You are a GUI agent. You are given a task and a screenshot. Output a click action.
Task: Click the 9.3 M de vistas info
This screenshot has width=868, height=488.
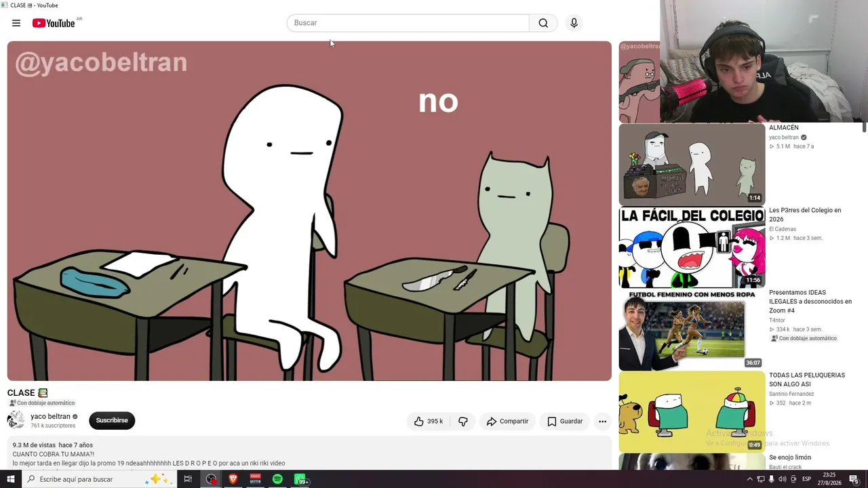coord(34,445)
